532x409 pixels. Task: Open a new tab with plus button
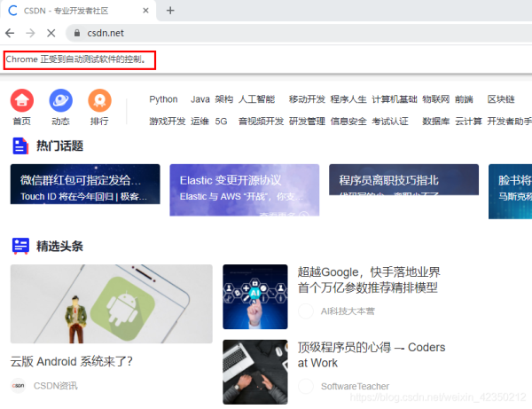tap(170, 11)
